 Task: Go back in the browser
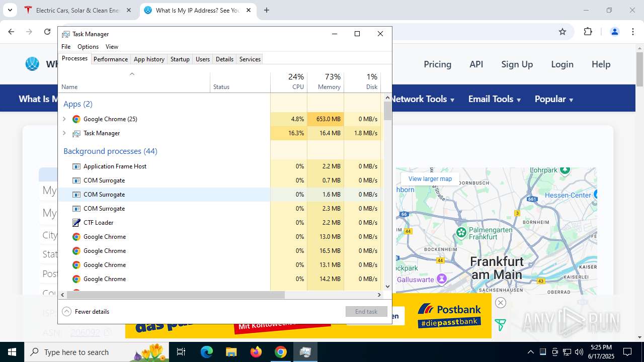pos(11,32)
